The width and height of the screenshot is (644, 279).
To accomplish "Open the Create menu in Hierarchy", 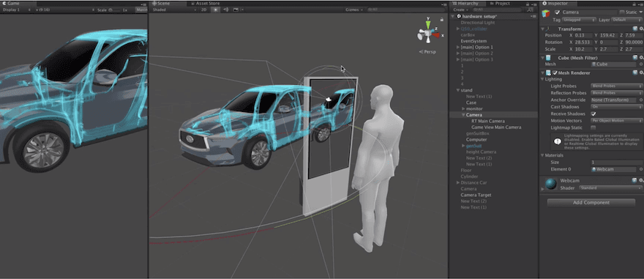I will click(460, 10).
